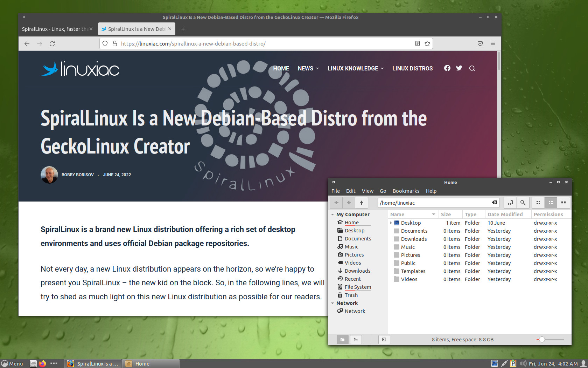Toggle location entry button in file manager
The height and width of the screenshot is (368, 588).
click(x=510, y=203)
